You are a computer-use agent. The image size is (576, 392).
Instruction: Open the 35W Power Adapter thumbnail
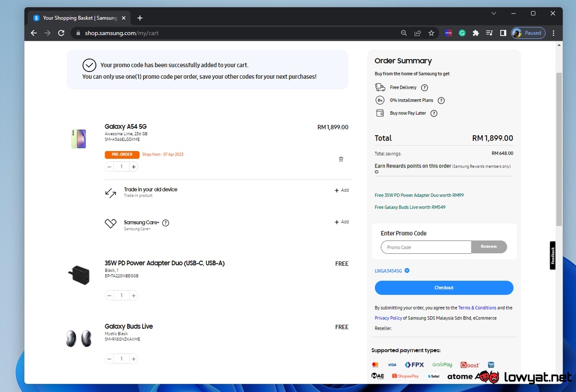(78, 275)
